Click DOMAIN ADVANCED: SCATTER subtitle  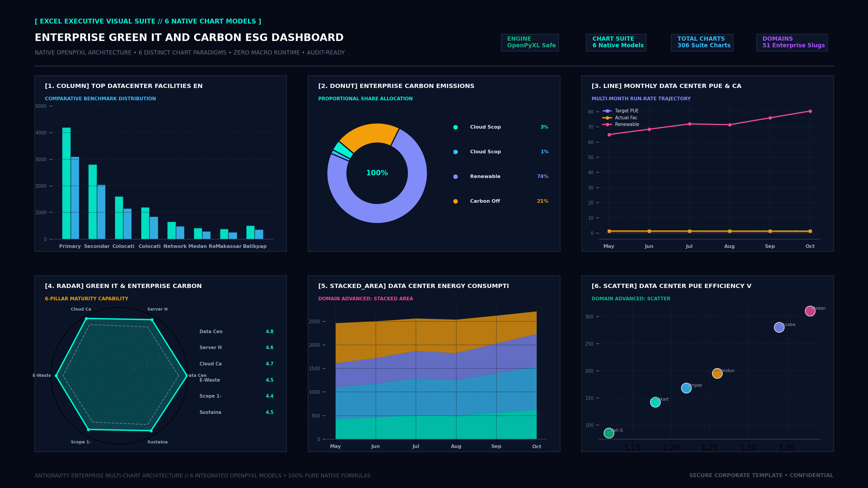631,299
